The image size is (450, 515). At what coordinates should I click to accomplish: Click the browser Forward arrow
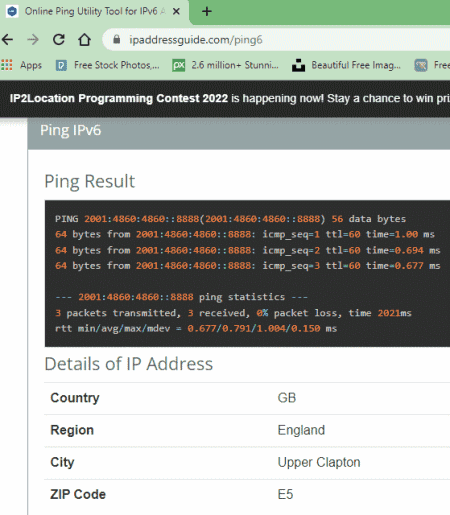[x=33, y=40]
